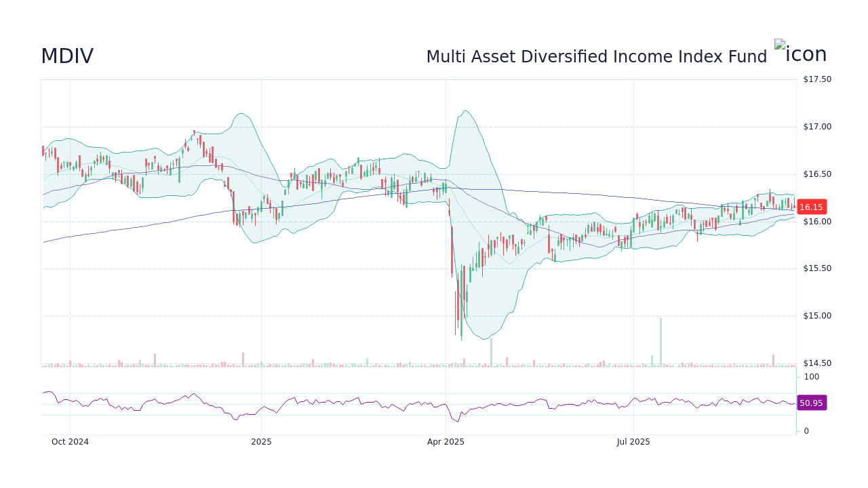Click the broken icon image next to fund name

tap(801, 52)
